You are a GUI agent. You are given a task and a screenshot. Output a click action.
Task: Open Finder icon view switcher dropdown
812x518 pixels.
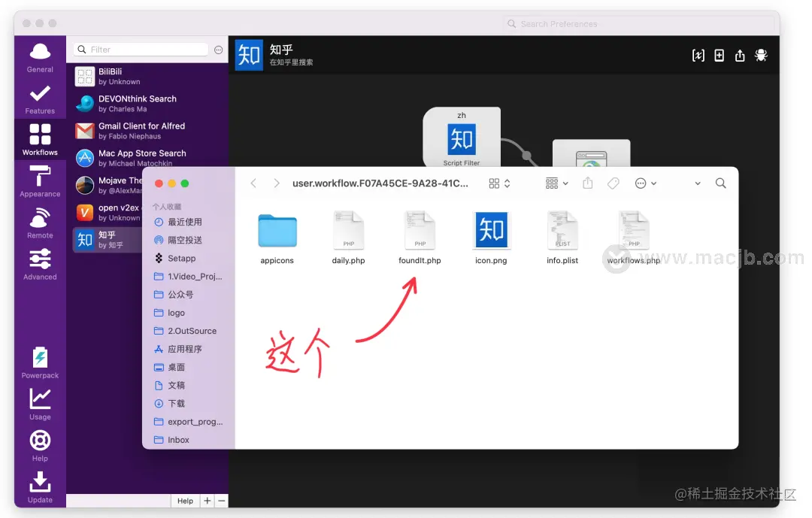coord(500,183)
